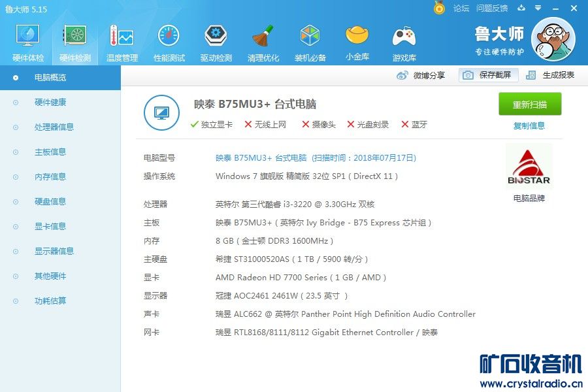Open the 论坛 forum link

(x=461, y=8)
